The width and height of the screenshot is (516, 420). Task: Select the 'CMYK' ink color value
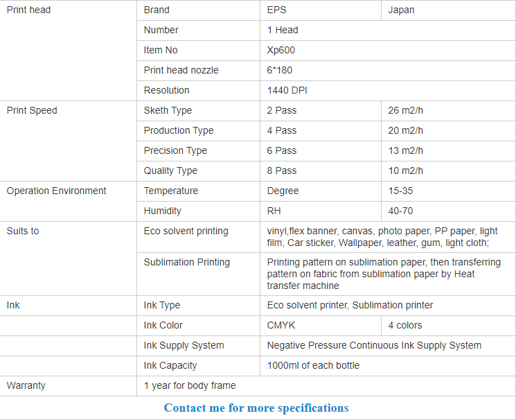point(281,325)
